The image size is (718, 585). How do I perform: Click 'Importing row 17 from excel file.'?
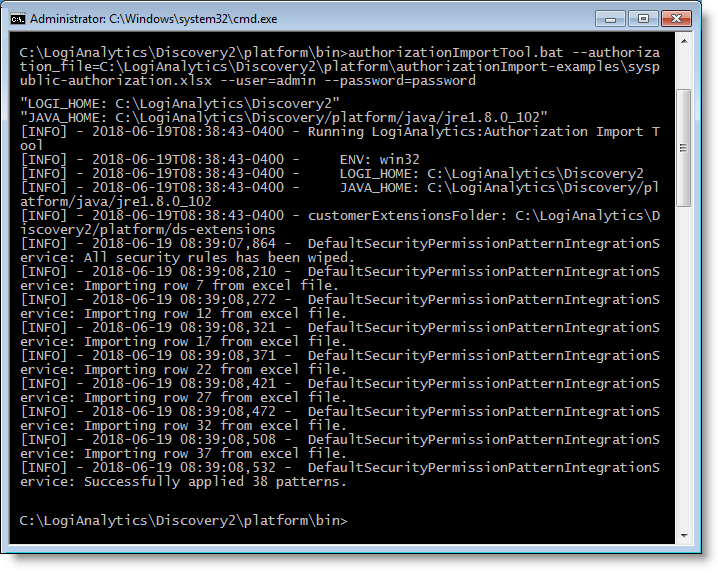pos(215,341)
